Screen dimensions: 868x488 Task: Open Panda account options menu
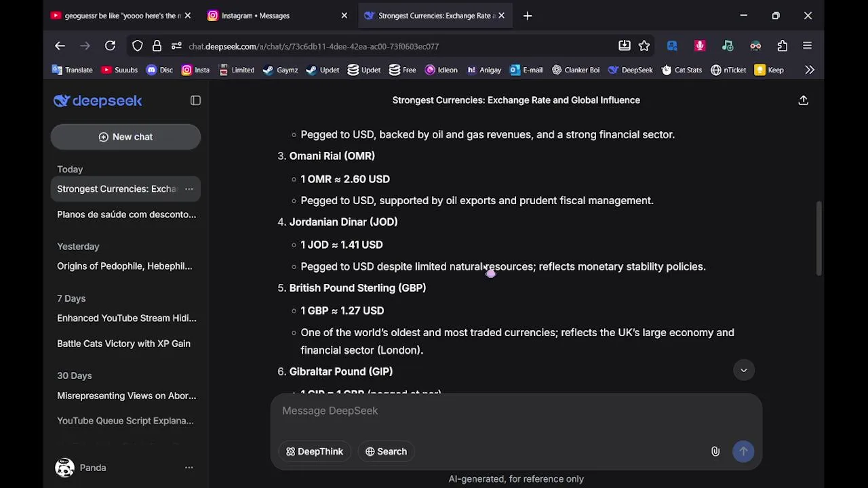tap(189, 468)
